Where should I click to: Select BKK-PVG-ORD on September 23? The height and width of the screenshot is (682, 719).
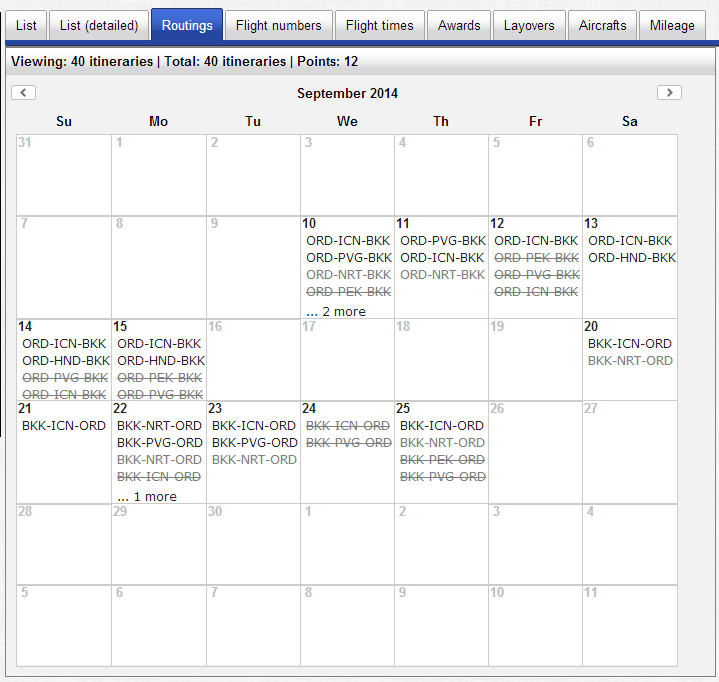[254, 443]
